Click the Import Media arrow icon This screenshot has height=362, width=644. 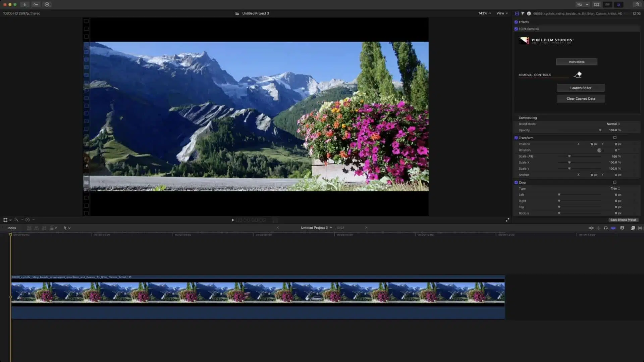coord(25,4)
